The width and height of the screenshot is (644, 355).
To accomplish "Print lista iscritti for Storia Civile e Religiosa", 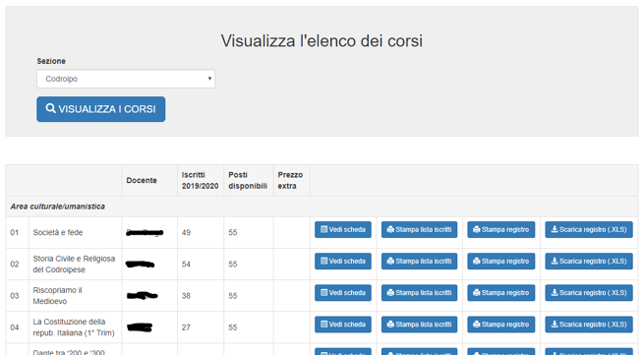I will (420, 262).
